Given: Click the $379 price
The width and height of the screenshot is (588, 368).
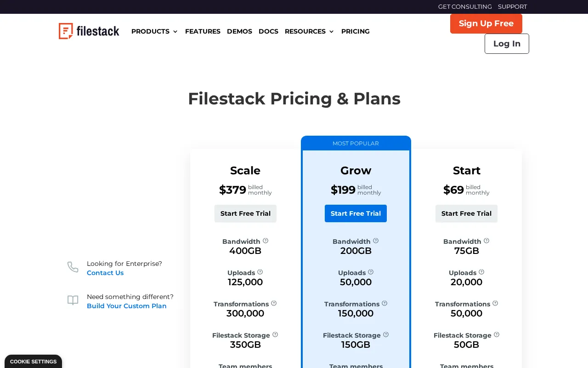Looking at the screenshot, I should click(x=232, y=190).
